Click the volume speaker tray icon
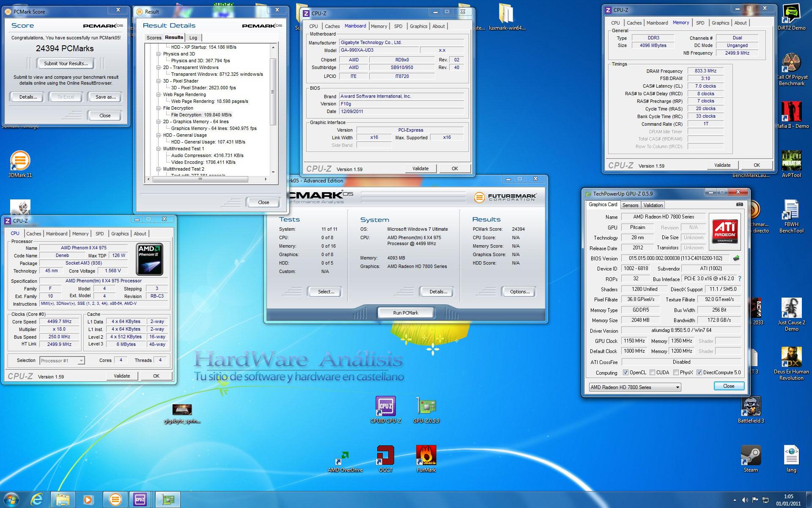Viewport: 812px width, 508px height. [745, 500]
